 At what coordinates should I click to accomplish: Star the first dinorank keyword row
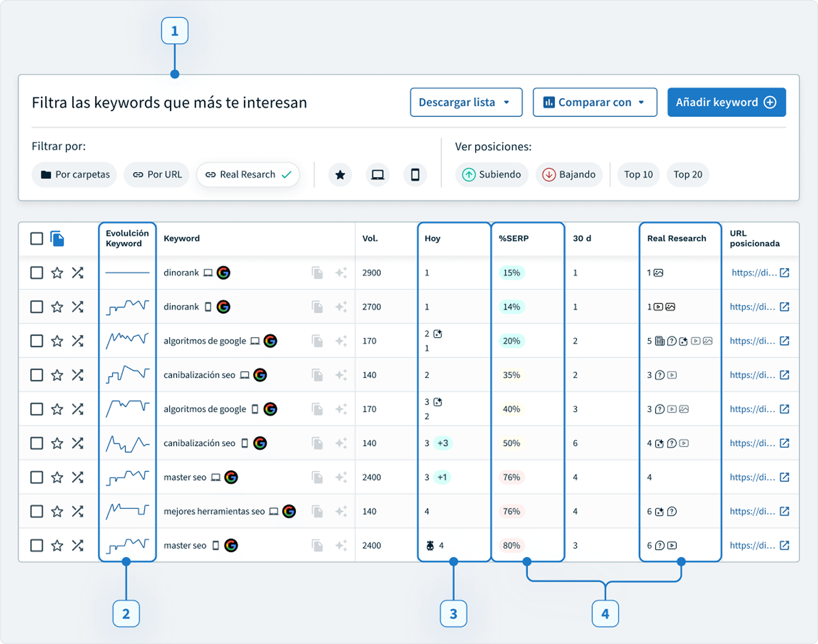click(57, 273)
